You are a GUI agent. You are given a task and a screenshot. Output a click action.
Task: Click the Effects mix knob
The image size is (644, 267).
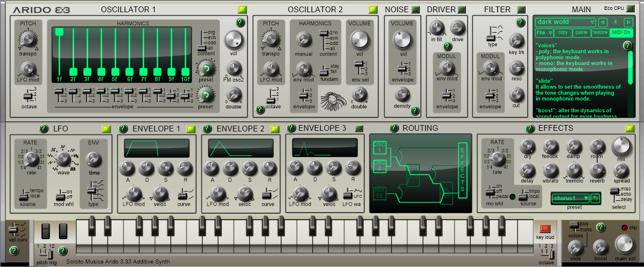621,146
